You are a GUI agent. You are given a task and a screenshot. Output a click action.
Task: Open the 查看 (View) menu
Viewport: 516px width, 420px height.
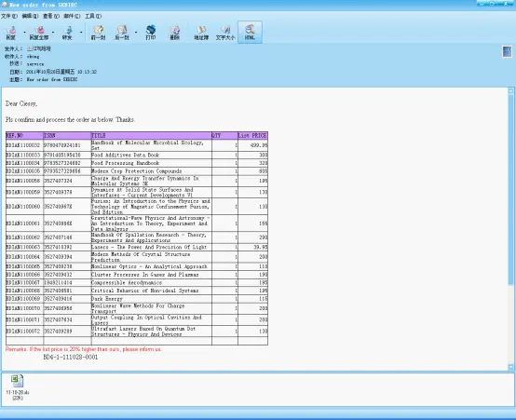tap(51, 16)
